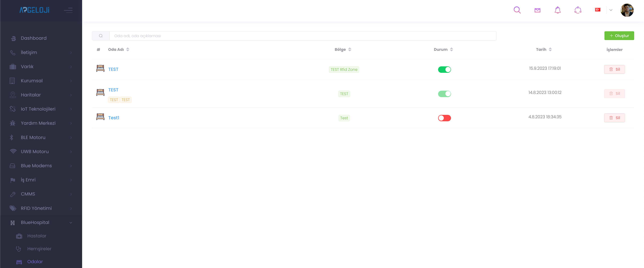Click the room name search input field
The image size is (644, 268).
[303, 36]
